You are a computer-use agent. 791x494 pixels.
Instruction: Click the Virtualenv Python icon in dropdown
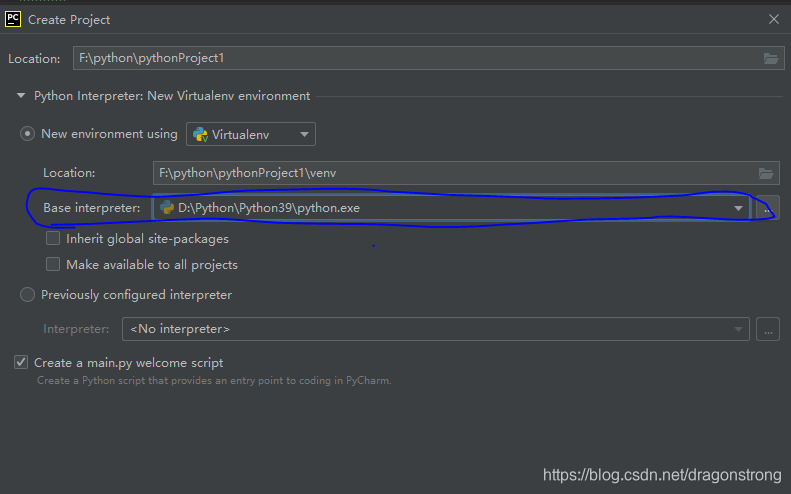click(200, 134)
